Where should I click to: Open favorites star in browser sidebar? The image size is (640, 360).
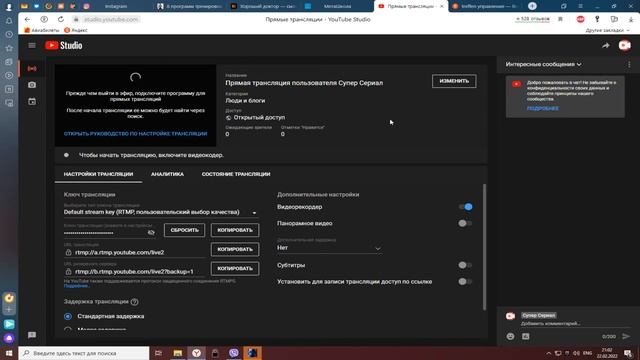coord(9,48)
